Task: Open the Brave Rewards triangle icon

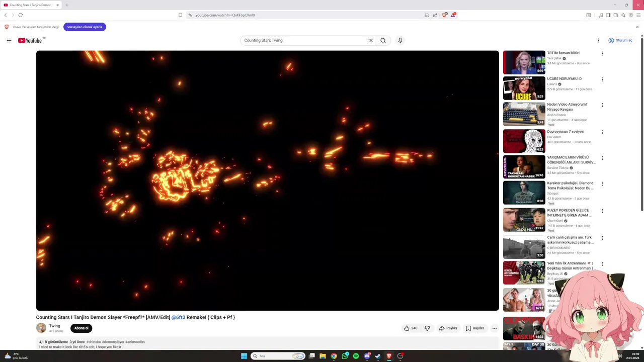Action: pos(453,15)
